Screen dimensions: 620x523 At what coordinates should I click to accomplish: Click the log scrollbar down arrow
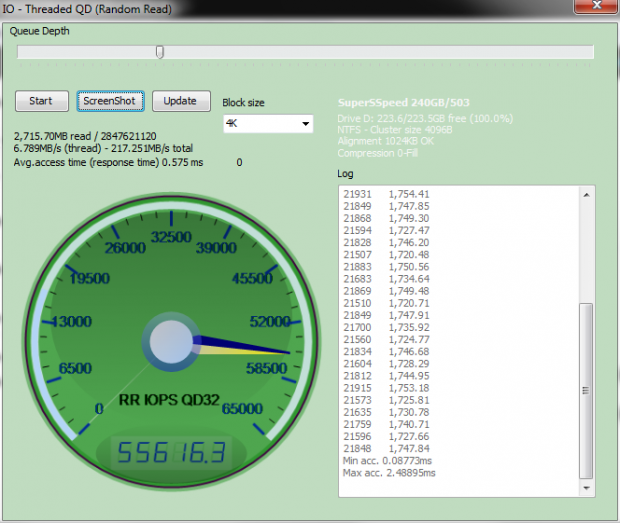[586, 488]
